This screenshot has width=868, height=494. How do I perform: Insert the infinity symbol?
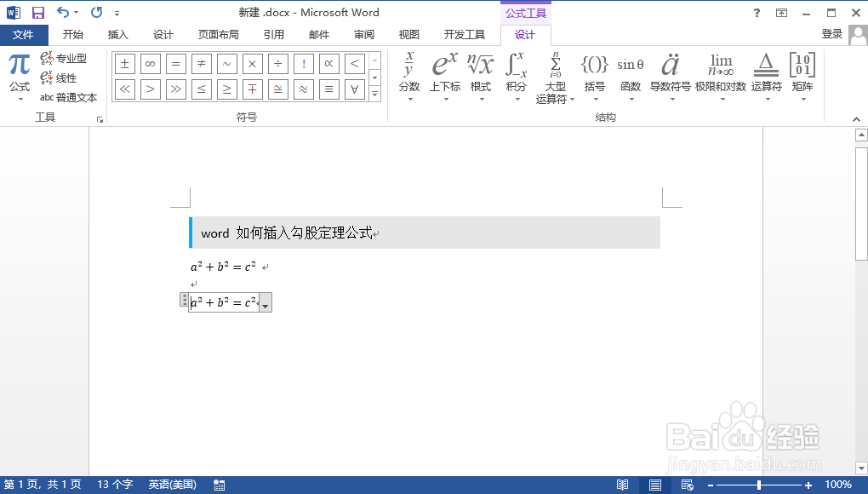pyautogui.click(x=150, y=64)
